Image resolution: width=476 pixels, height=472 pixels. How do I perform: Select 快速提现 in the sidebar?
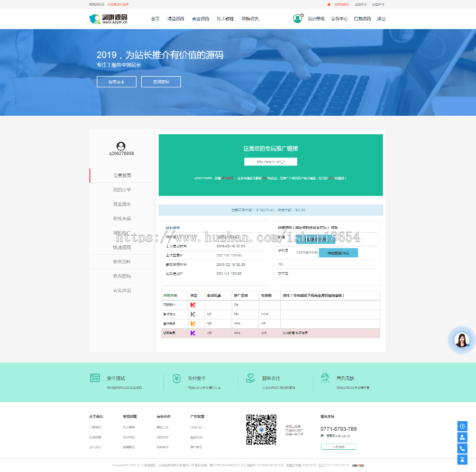[x=122, y=247]
